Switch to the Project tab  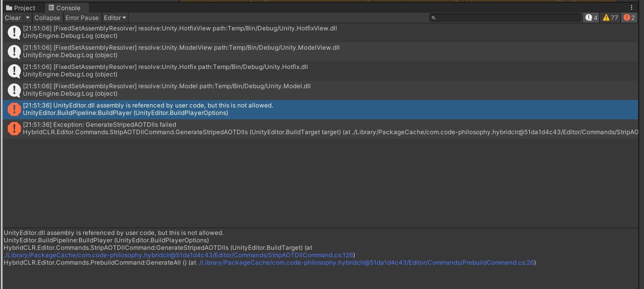tap(21, 8)
